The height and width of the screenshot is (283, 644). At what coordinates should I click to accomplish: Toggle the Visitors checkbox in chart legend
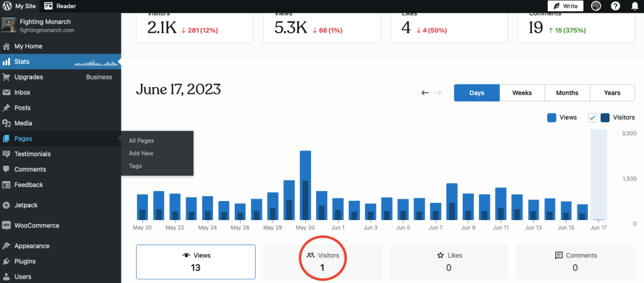click(592, 118)
